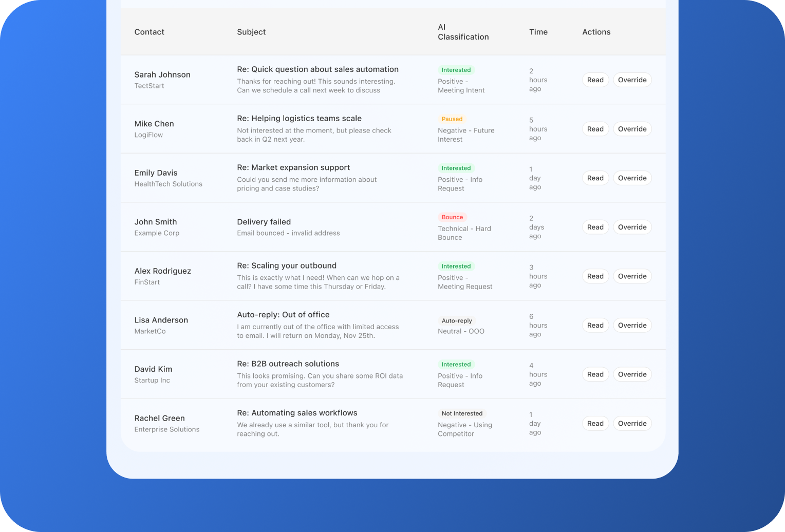785x532 pixels.
Task: Sort by the Contact column header
Action: [x=149, y=32]
